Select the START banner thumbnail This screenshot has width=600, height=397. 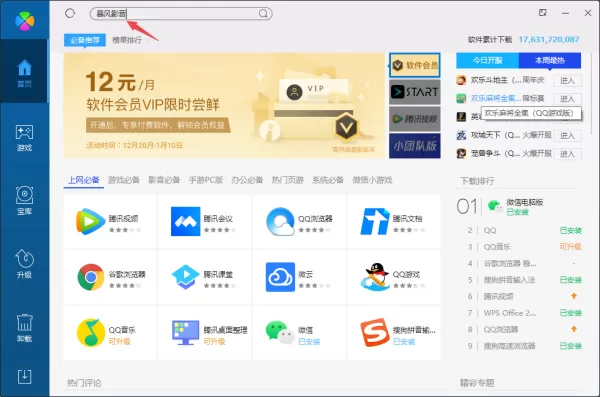(x=415, y=92)
